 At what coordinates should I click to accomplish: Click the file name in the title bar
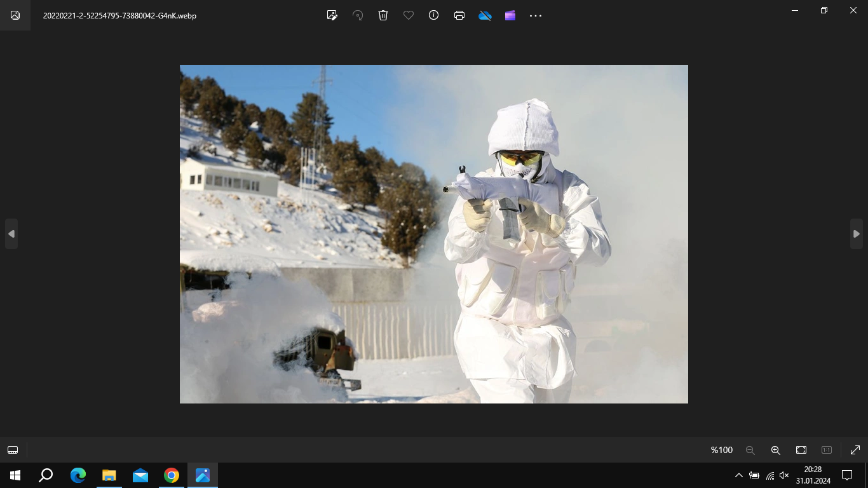(x=119, y=15)
